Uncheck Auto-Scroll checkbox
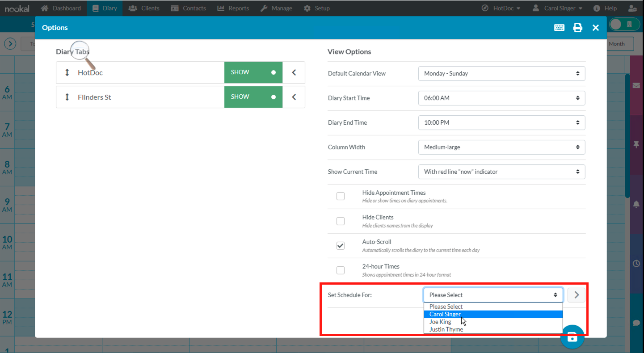 [341, 245]
